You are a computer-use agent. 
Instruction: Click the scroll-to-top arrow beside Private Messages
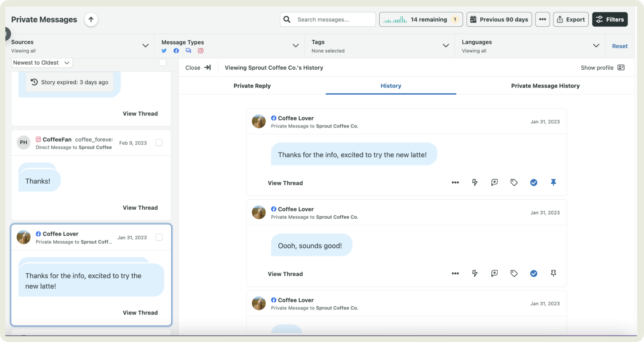(91, 20)
